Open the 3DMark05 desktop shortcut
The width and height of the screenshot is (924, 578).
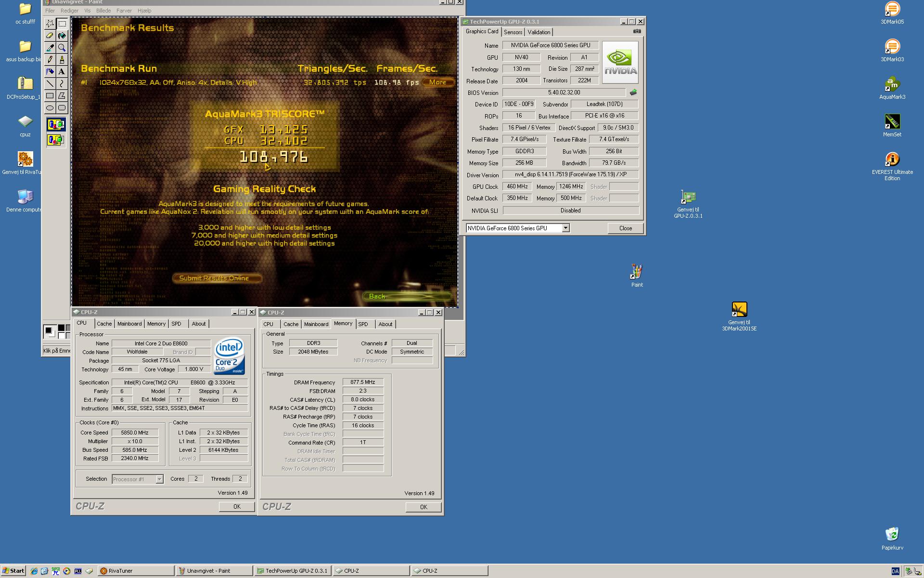892,13
